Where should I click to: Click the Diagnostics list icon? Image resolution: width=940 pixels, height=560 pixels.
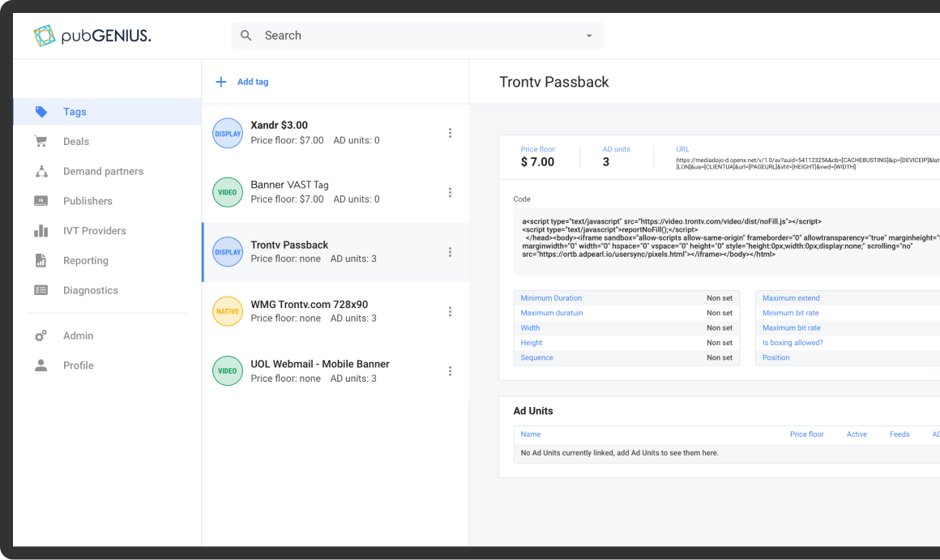tap(41, 290)
